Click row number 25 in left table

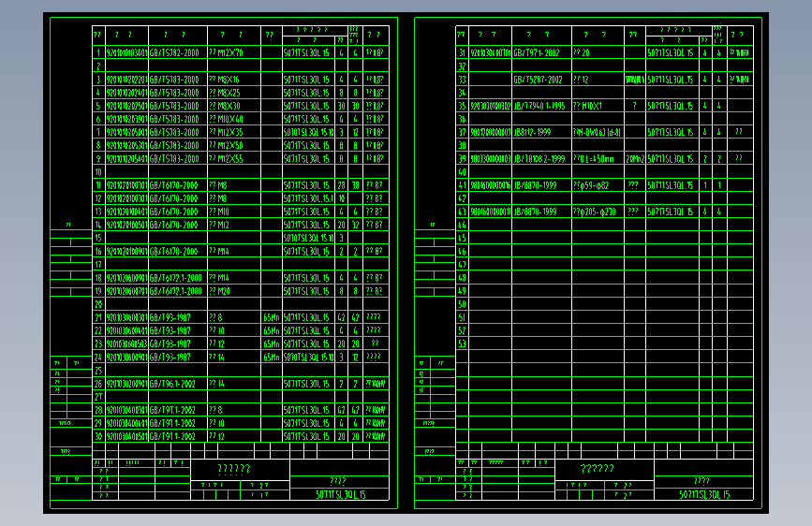[x=98, y=371]
